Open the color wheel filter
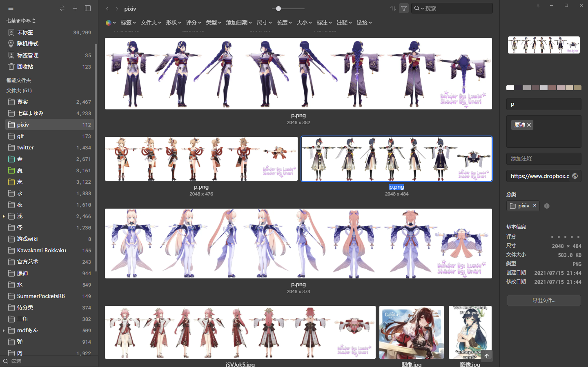The width and height of the screenshot is (588, 367). pyautogui.click(x=110, y=23)
